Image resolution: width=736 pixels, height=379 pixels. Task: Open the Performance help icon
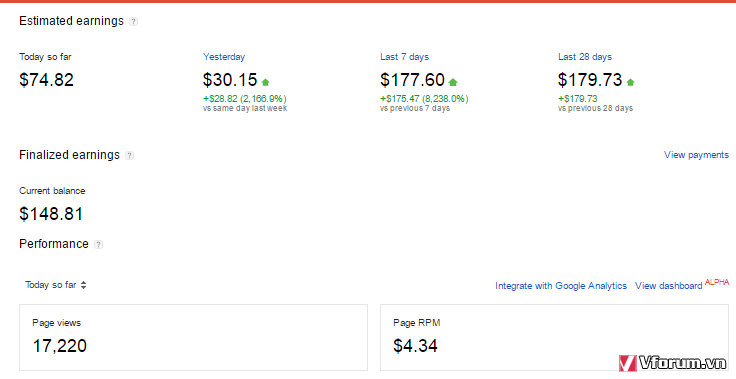click(98, 244)
